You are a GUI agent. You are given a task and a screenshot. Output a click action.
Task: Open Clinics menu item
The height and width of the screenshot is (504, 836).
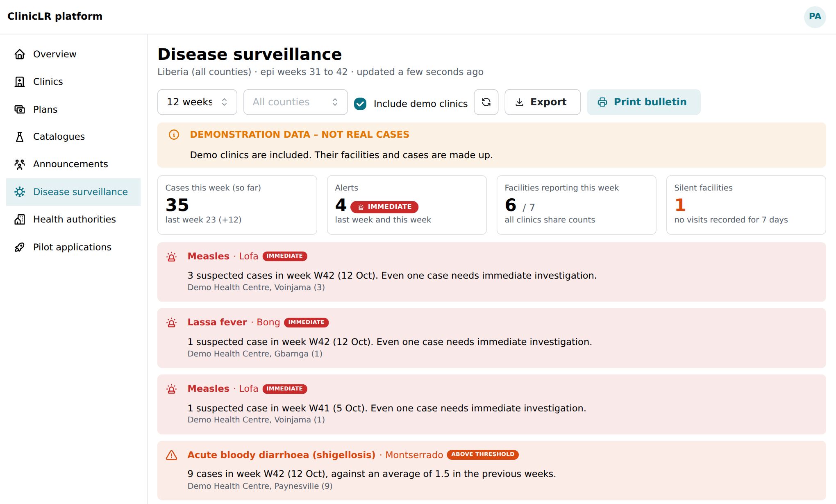click(x=73, y=82)
